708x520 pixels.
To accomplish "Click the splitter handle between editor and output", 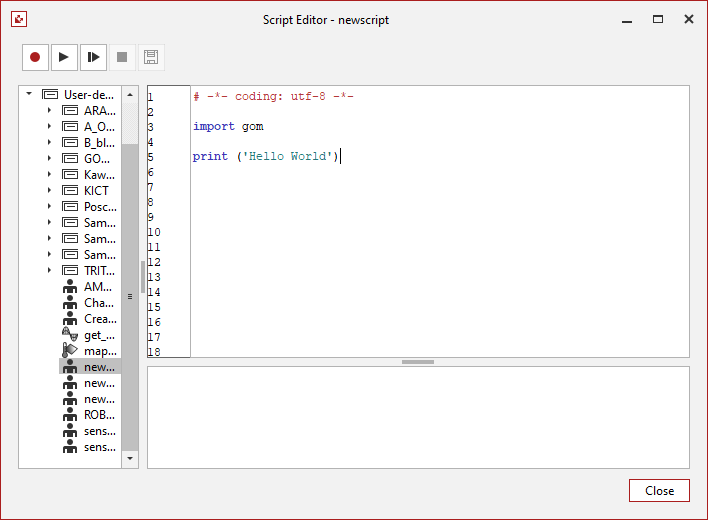I will tap(418, 362).
